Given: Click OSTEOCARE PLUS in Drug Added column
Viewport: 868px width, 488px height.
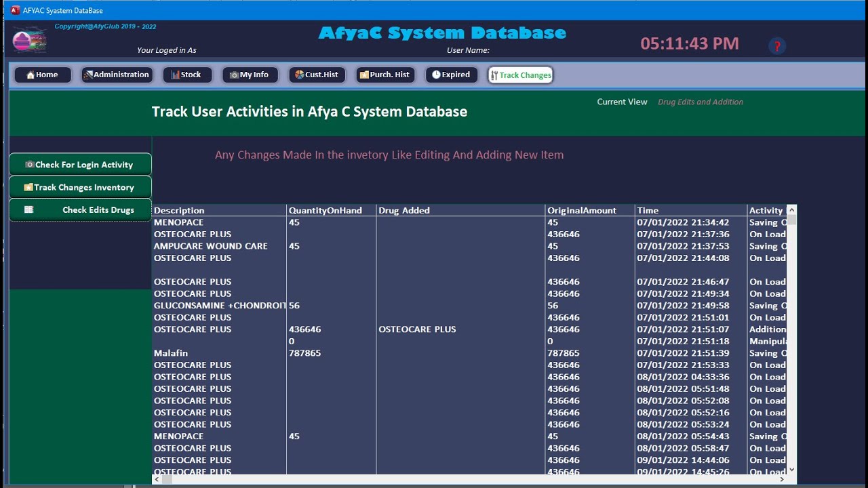Looking at the screenshot, I should [460, 329].
